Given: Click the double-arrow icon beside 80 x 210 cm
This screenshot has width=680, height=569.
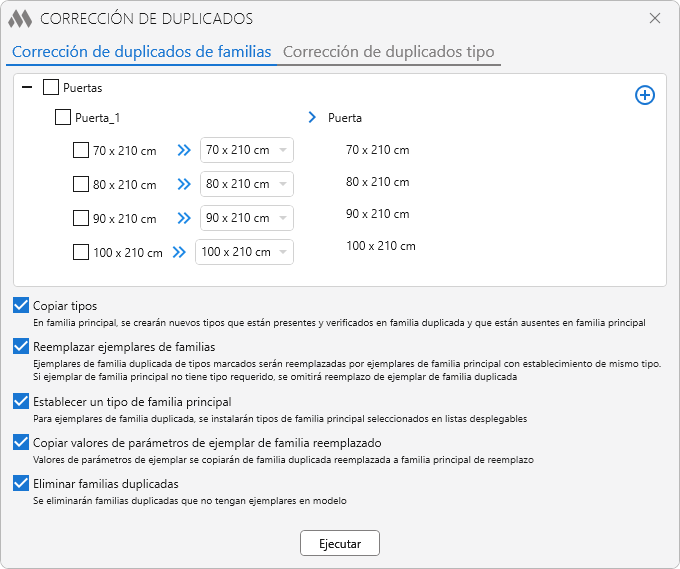Looking at the screenshot, I should click(183, 185).
